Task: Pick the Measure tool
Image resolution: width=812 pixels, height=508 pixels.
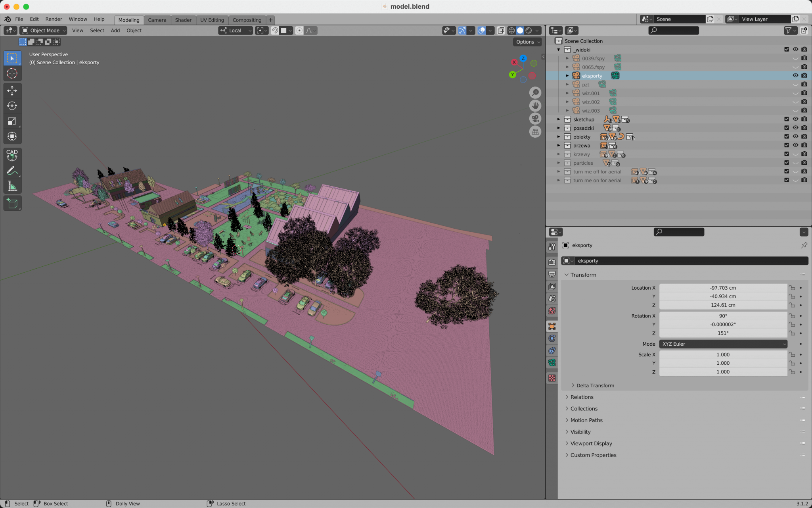Action: (12, 185)
